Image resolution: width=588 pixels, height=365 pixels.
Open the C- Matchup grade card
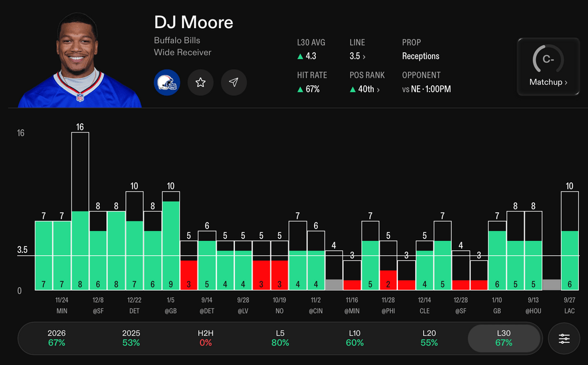[x=548, y=66]
